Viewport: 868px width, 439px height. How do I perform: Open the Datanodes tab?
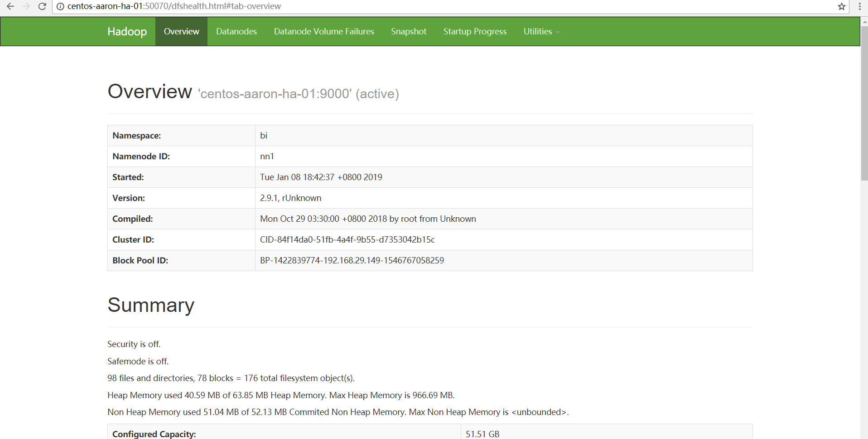(x=236, y=31)
